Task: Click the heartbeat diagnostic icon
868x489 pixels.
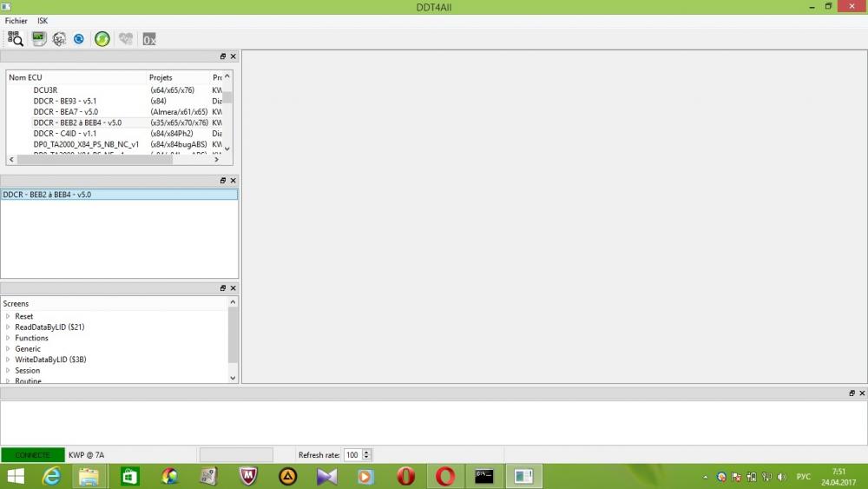Action: click(x=126, y=39)
